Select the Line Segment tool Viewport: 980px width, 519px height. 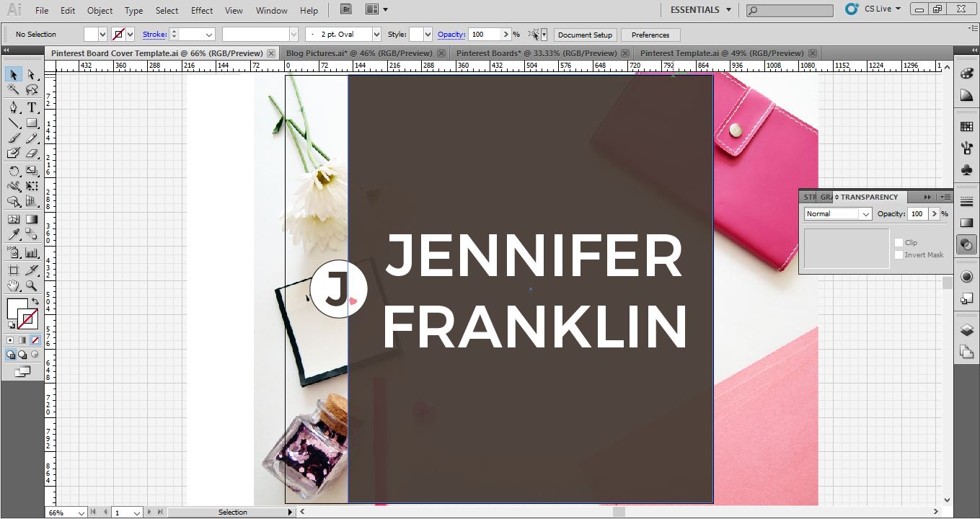[x=14, y=123]
